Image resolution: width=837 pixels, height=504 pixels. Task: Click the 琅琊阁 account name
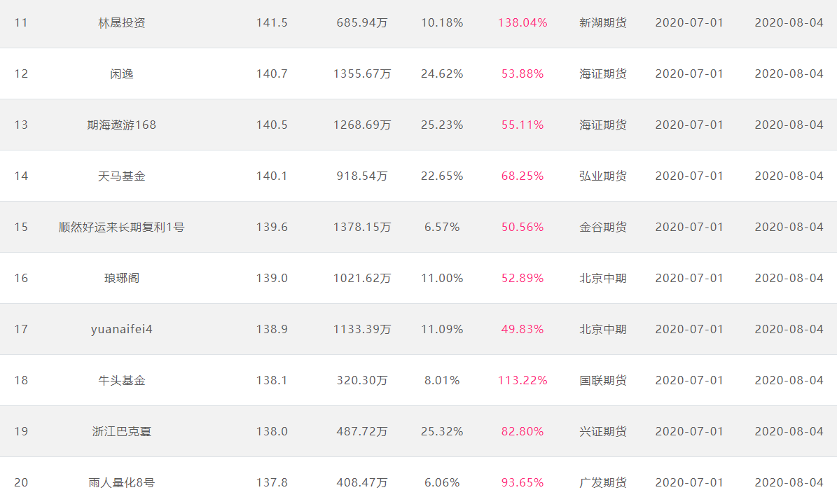122,278
